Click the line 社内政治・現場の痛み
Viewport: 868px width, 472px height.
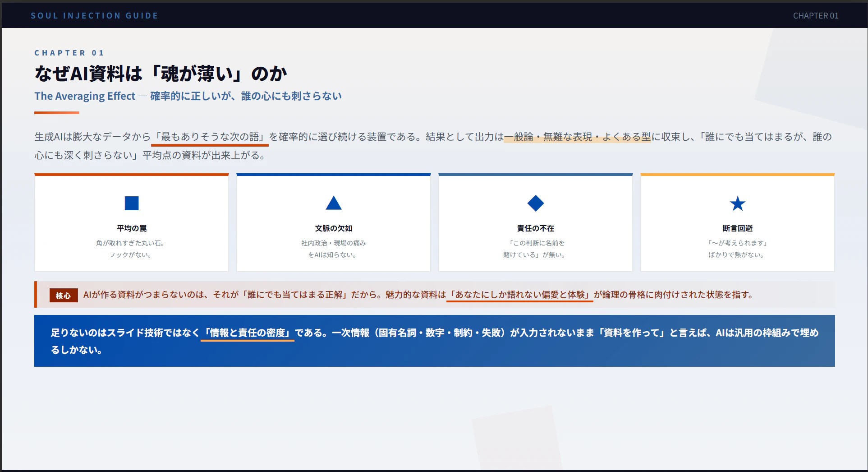(334, 243)
